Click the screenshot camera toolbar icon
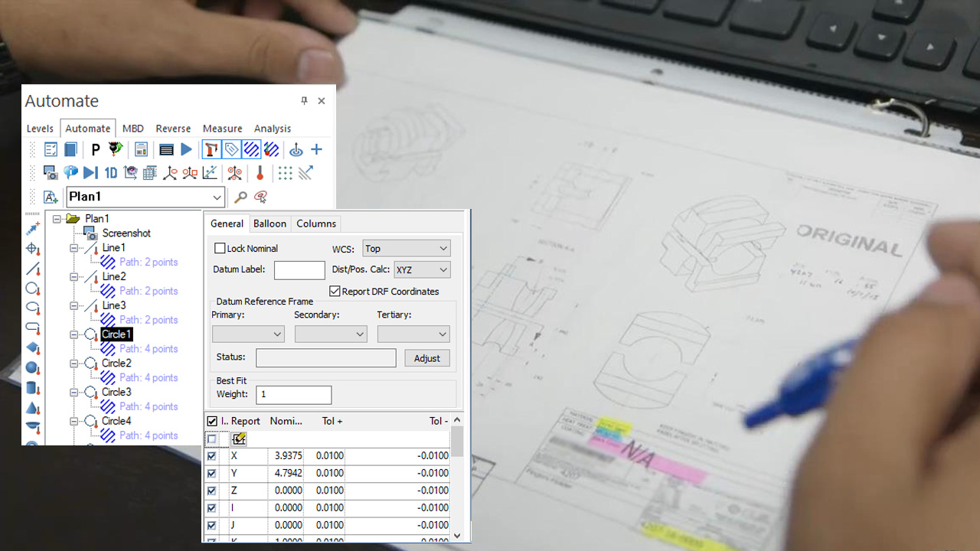980x551 pixels. coord(51,173)
